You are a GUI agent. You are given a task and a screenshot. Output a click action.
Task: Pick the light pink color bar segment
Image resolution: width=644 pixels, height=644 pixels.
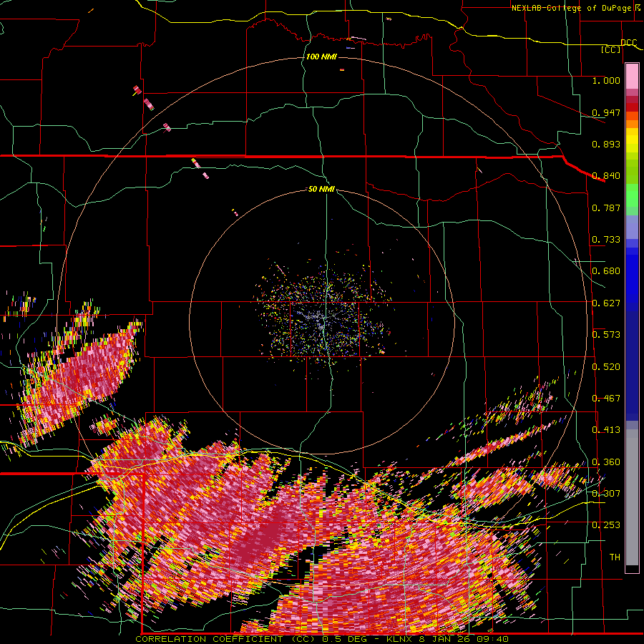tap(632, 77)
